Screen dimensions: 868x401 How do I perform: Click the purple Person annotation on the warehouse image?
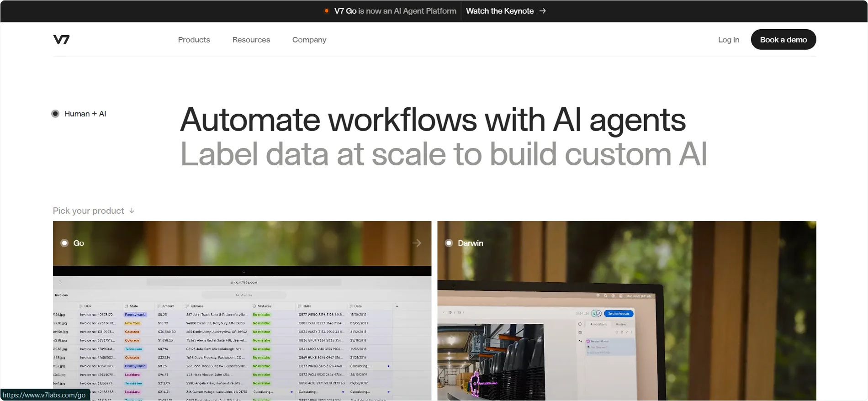tap(476, 383)
